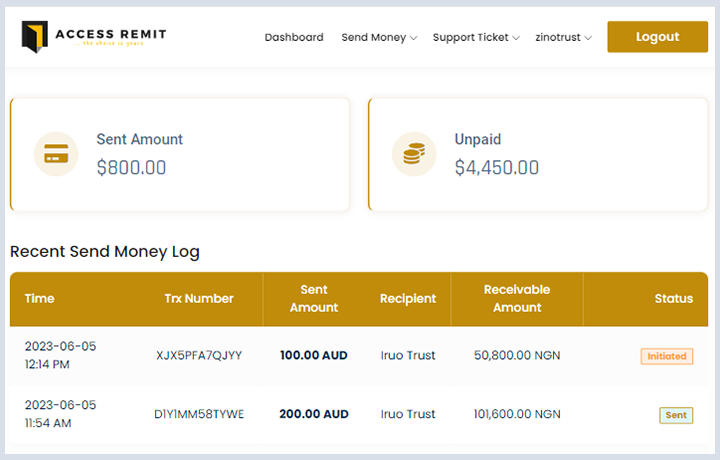Click the Unpaid card label

pyautogui.click(x=478, y=140)
